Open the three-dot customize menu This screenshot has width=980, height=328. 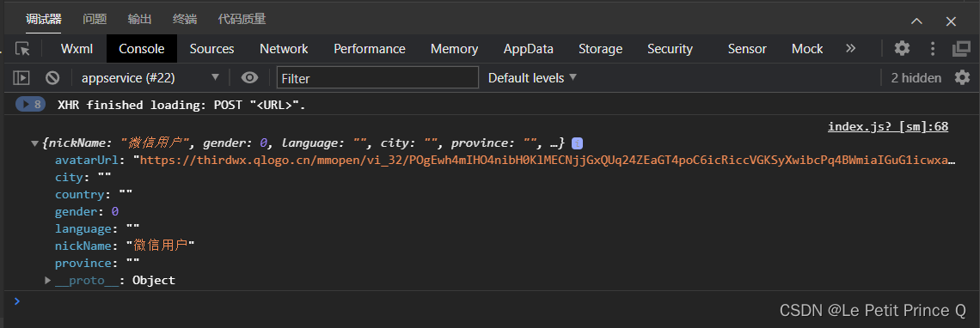coord(933,49)
